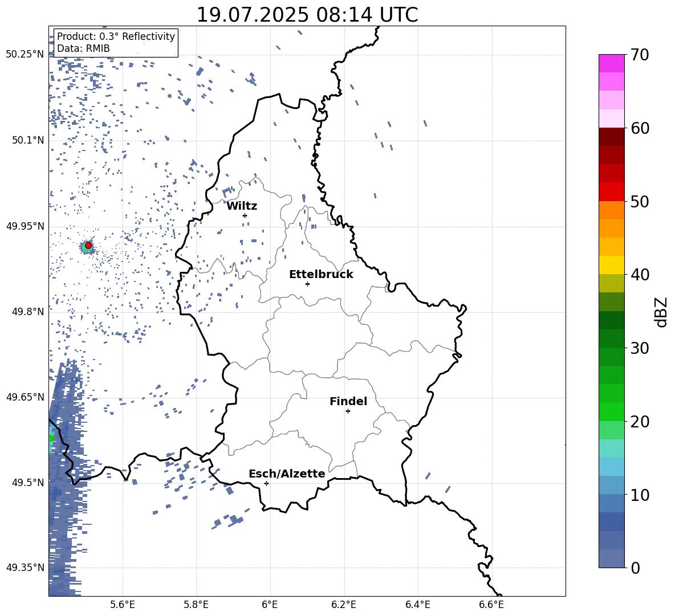The image size is (675, 616).
Task: Click the 6.2°E longitude label
Action: (344, 605)
